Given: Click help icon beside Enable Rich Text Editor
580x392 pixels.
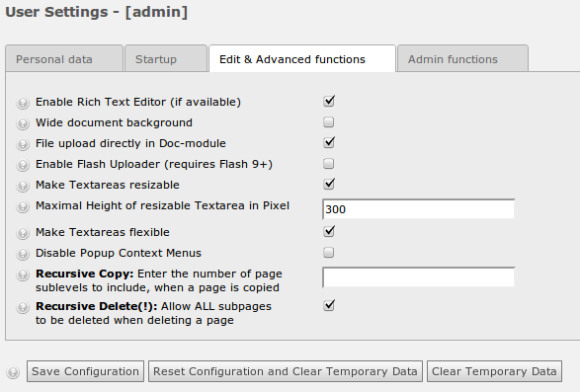Looking at the screenshot, I should (x=23, y=103).
